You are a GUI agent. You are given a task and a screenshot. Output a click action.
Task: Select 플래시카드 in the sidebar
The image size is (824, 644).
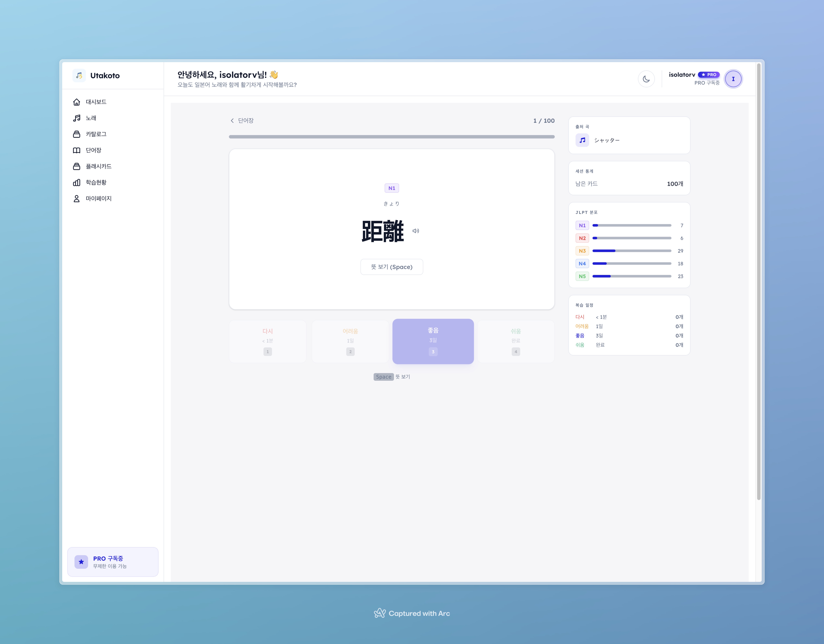[98, 166]
